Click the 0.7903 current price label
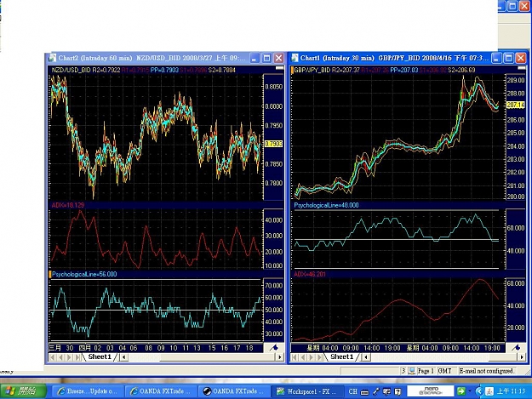This screenshot has height=399, width=532. point(273,144)
